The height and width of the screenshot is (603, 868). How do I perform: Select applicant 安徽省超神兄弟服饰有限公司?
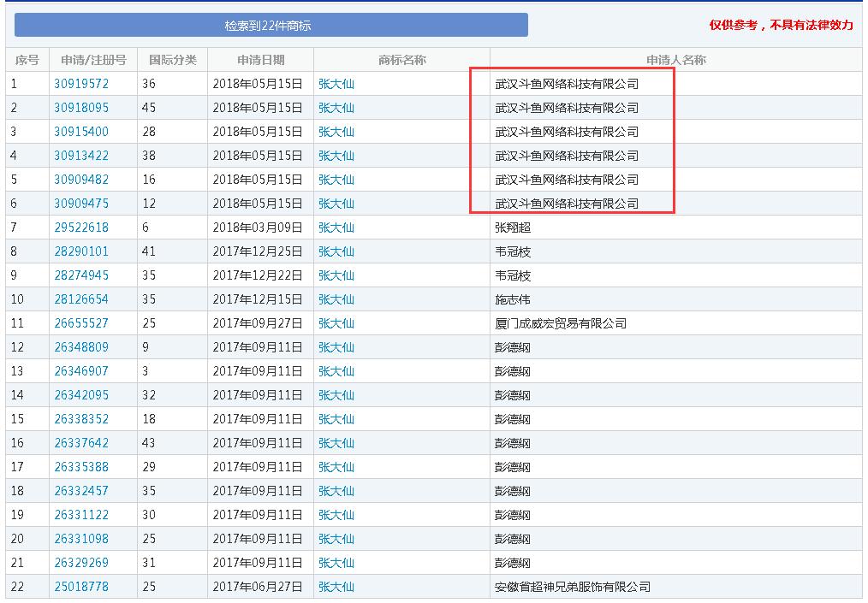[573, 587]
